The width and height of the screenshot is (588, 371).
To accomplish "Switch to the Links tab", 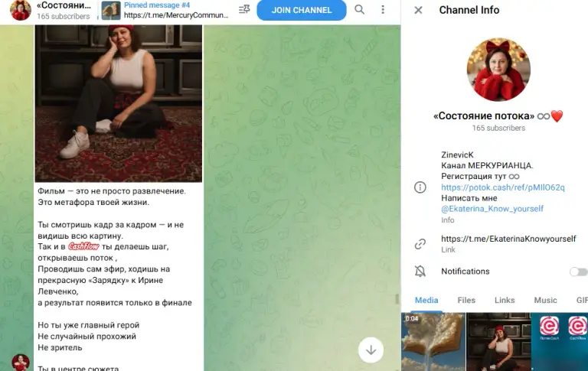I will [x=505, y=300].
